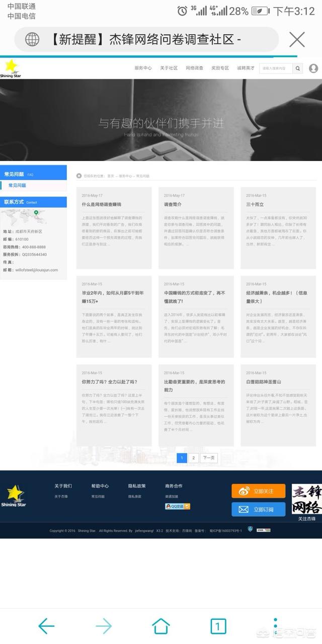Open article 你努力了吗？全力以赴了吗？
The height and width of the screenshot is (644, 322).
pyautogui.click(x=110, y=382)
